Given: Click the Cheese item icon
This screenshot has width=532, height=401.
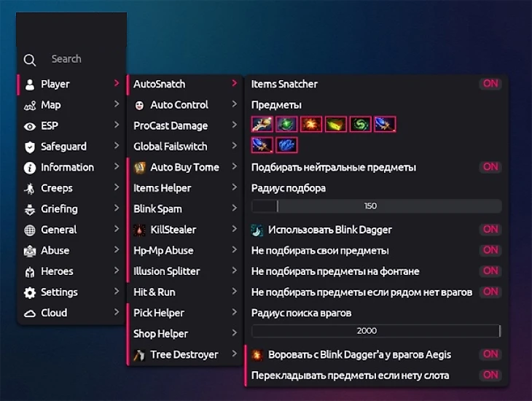Looking at the screenshot, I should (x=336, y=124).
